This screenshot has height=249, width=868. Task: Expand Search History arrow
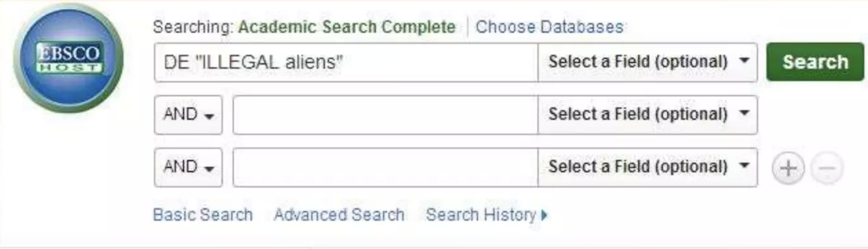[x=544, y=215]
